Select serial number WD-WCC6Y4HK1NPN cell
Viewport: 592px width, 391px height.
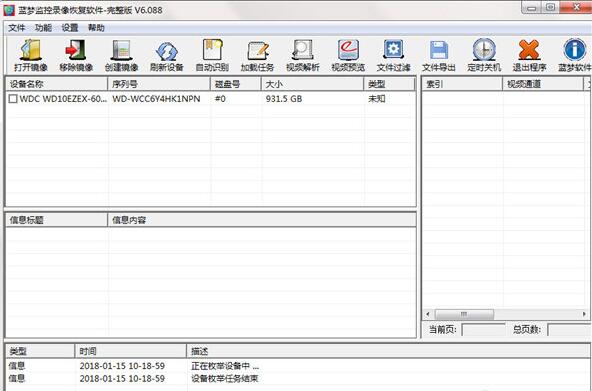point(156,99)
